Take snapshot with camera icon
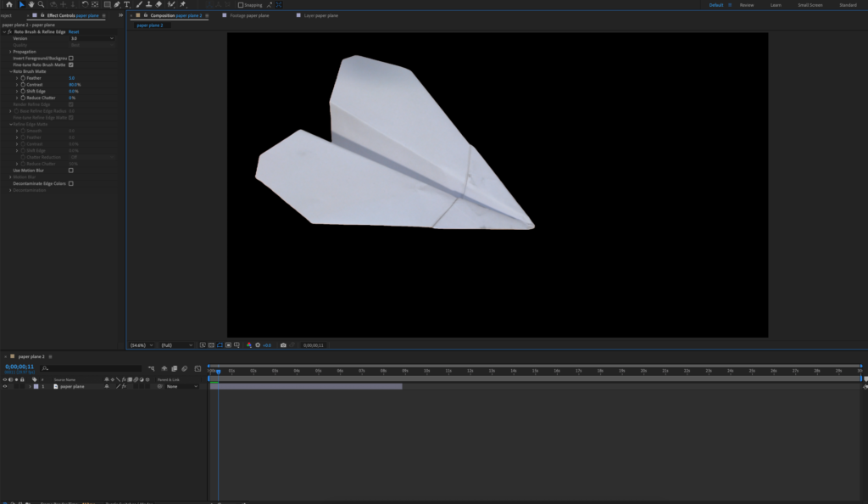The width and height of the screenshot is (868, 504). (x=283, y=345)
